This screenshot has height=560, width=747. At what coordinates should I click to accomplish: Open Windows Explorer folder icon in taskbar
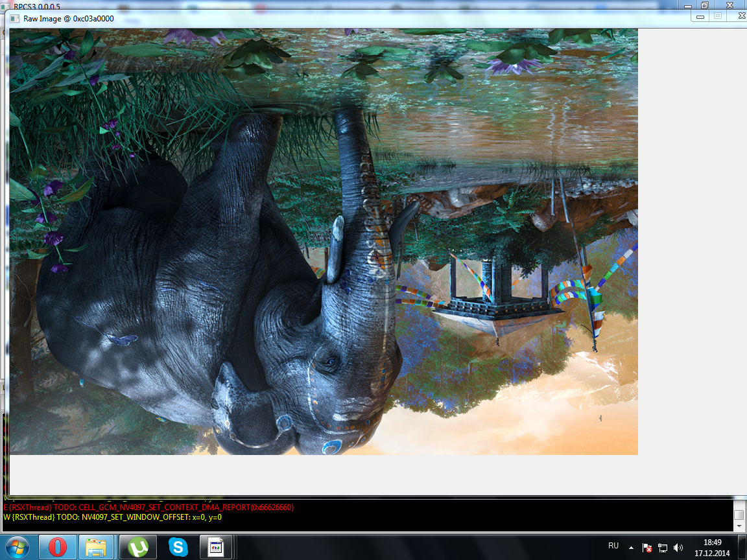click(97, 547)
